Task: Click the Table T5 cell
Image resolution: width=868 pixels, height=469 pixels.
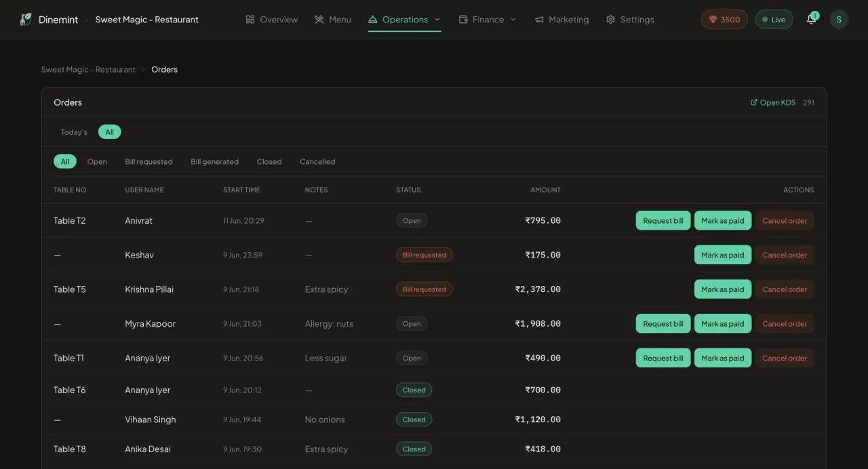Action: coord(70,289)
